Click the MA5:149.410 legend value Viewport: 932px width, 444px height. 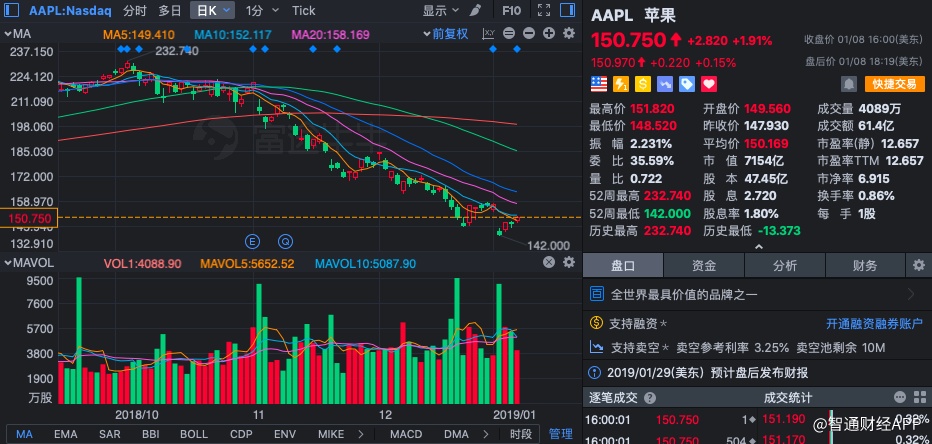(138, 34)
